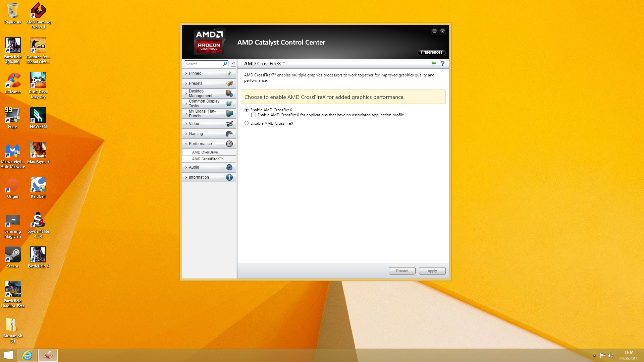Select the Origin desktop icon
The width and height of the screenshot is (644, 362).
(x=13, y=188)
